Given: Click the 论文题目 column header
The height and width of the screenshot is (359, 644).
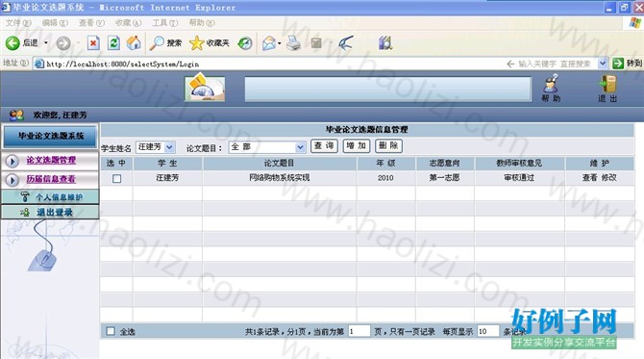Looking at the screenshot, I should (x=279, y=164).
